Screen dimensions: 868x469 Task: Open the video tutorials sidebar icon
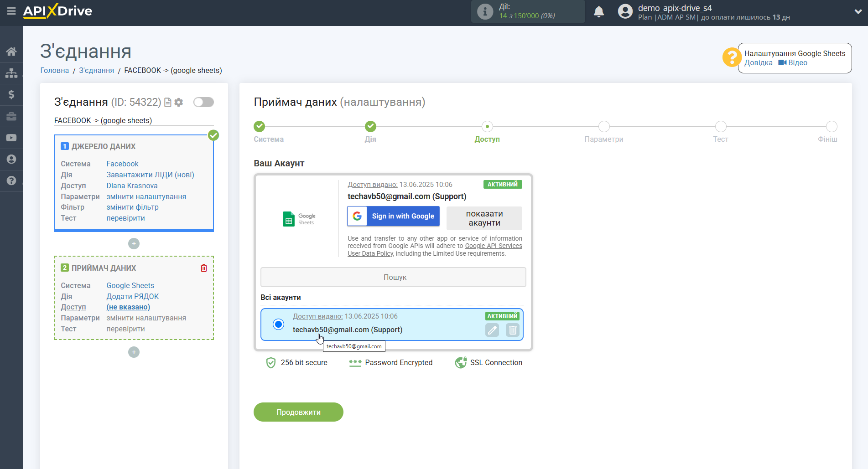(11, 138)
